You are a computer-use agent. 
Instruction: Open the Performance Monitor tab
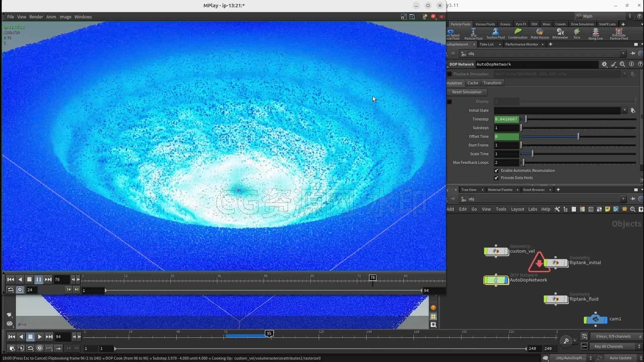[x=522, y=44]
